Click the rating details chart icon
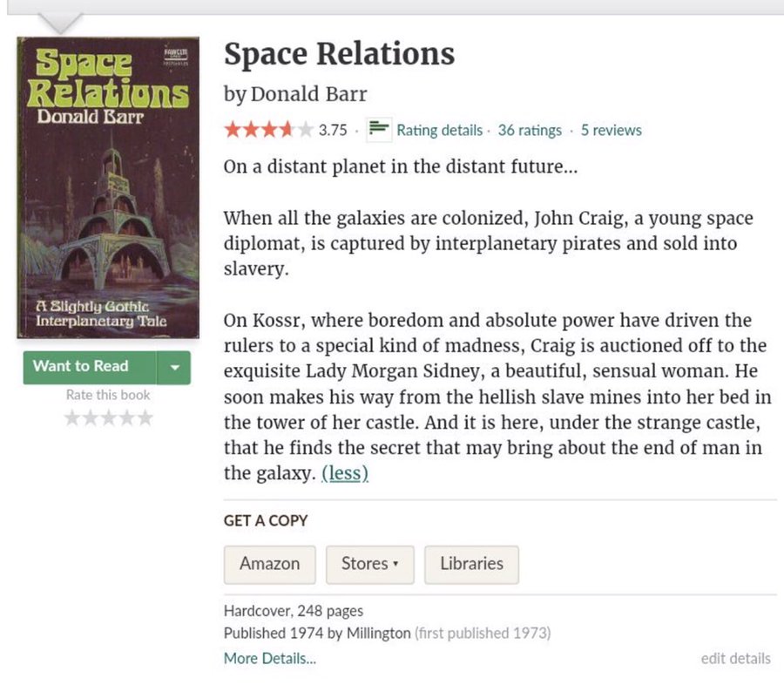This screenshot has width=784, height=685. coord(378,129)
